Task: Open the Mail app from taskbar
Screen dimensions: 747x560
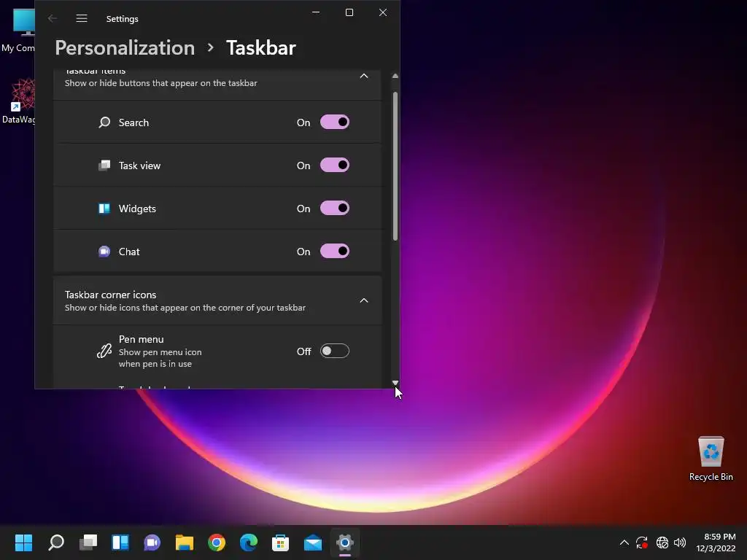Action: [x=313, y=542]
